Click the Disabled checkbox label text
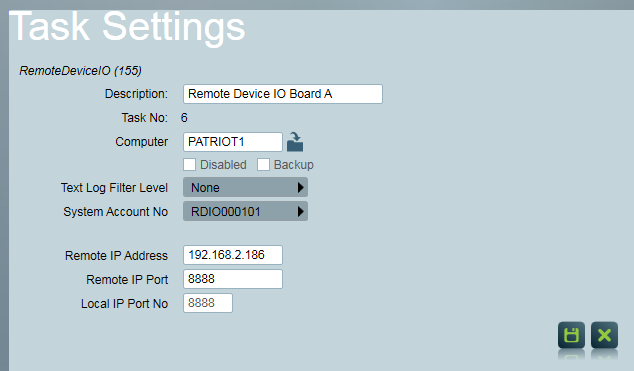Viewport: 634px width, 371px height. 223,165
